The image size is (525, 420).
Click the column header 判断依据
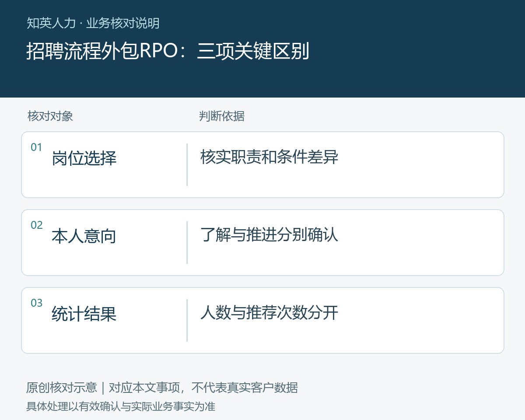[x=221, y=116]
